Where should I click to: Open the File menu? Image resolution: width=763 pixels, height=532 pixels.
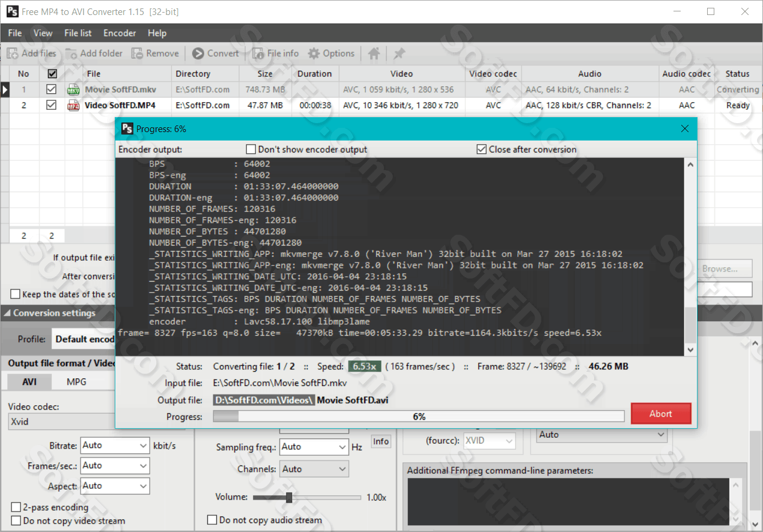click(15, 33)
